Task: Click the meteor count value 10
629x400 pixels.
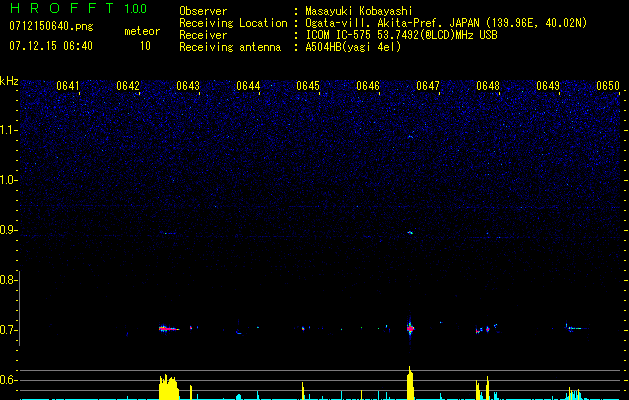Action: 145,46
